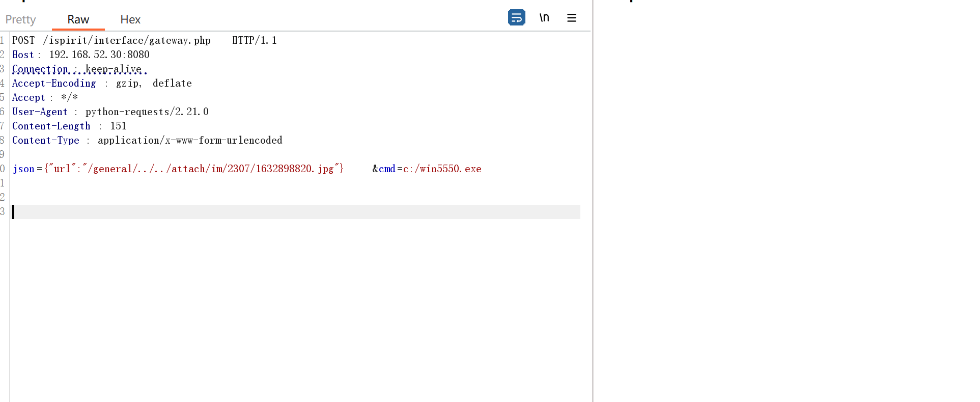Click the Content-Length value 151
The width and height of the screenshot is (980, 402).
[118, 126]
